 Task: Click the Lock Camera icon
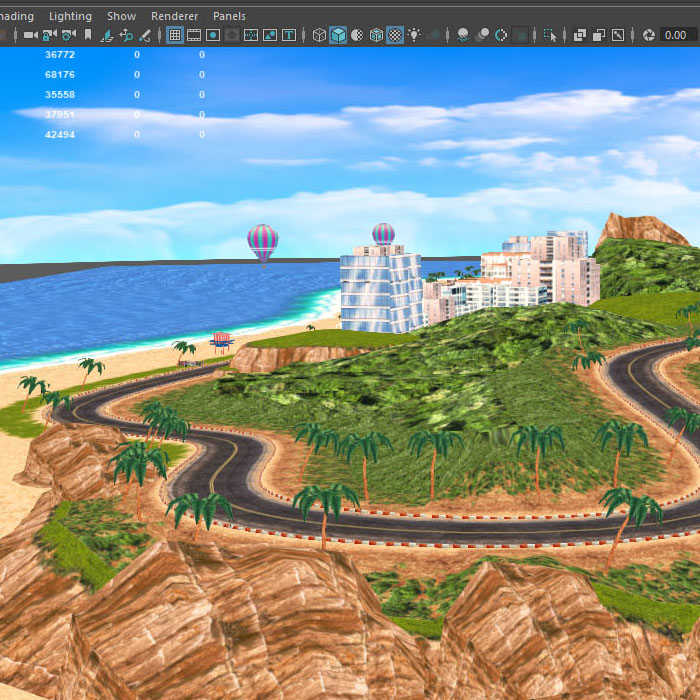[49, 35]
